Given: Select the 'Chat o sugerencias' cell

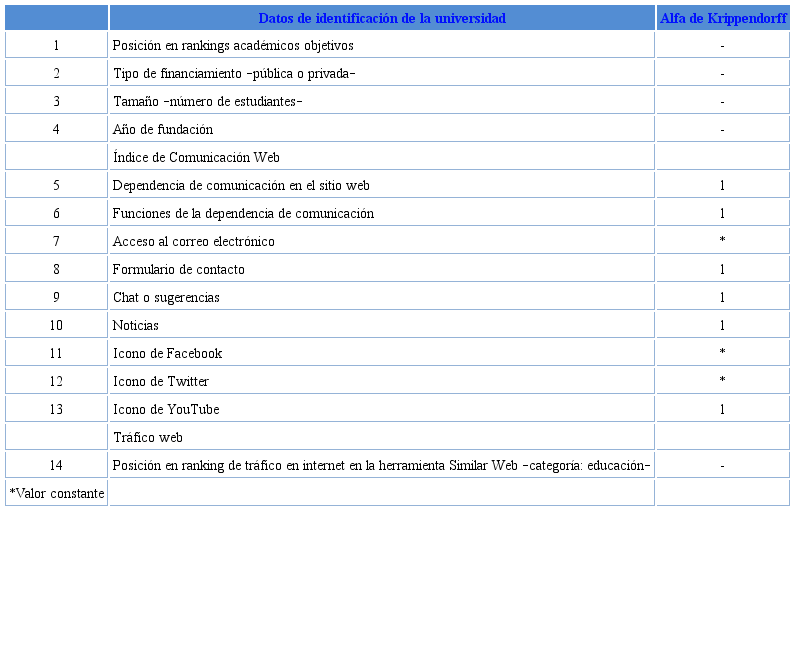Looking at the screenshot, I should [166, 298].
